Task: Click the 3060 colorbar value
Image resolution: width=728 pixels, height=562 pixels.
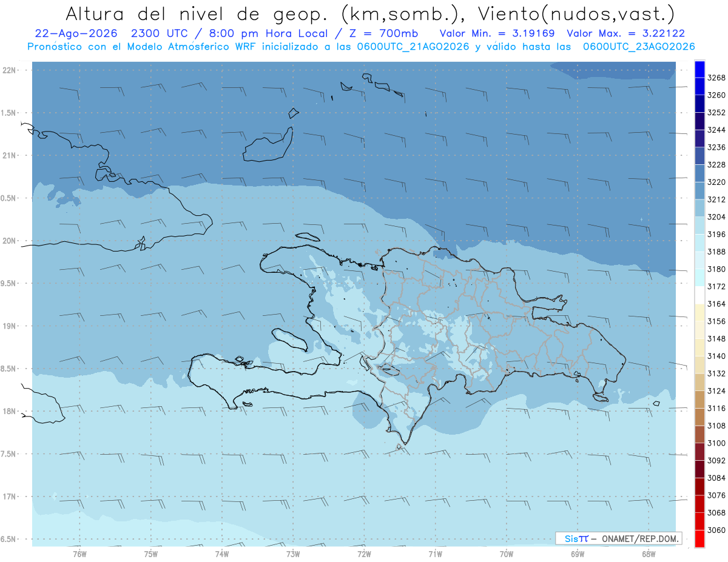Action: point(716,530)
